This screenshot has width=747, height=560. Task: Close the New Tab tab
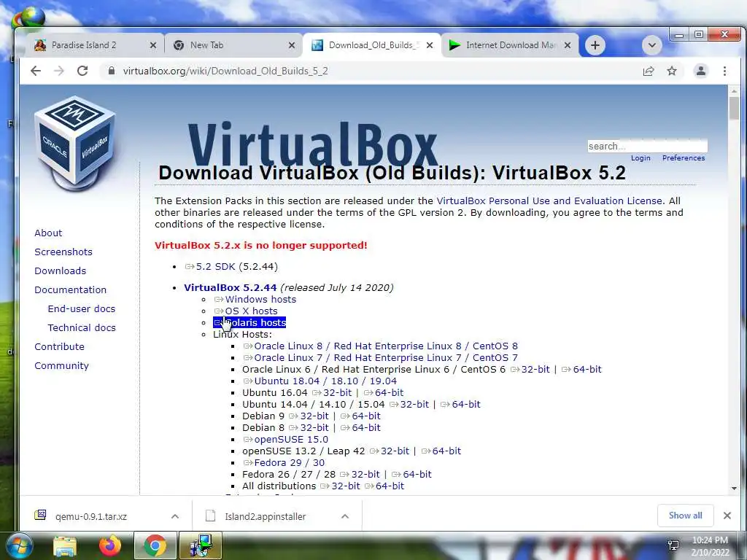[x=292, y=45]
